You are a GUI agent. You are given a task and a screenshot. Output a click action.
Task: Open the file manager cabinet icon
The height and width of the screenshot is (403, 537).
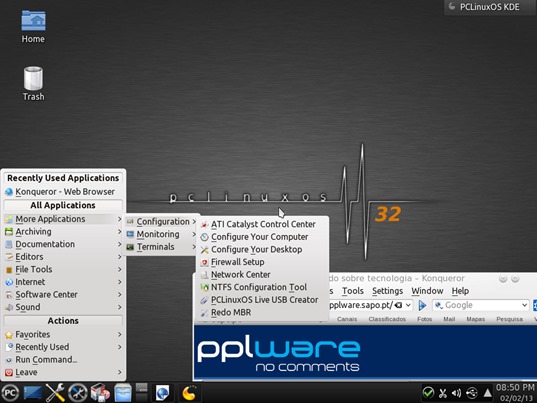tap(123, 393)
